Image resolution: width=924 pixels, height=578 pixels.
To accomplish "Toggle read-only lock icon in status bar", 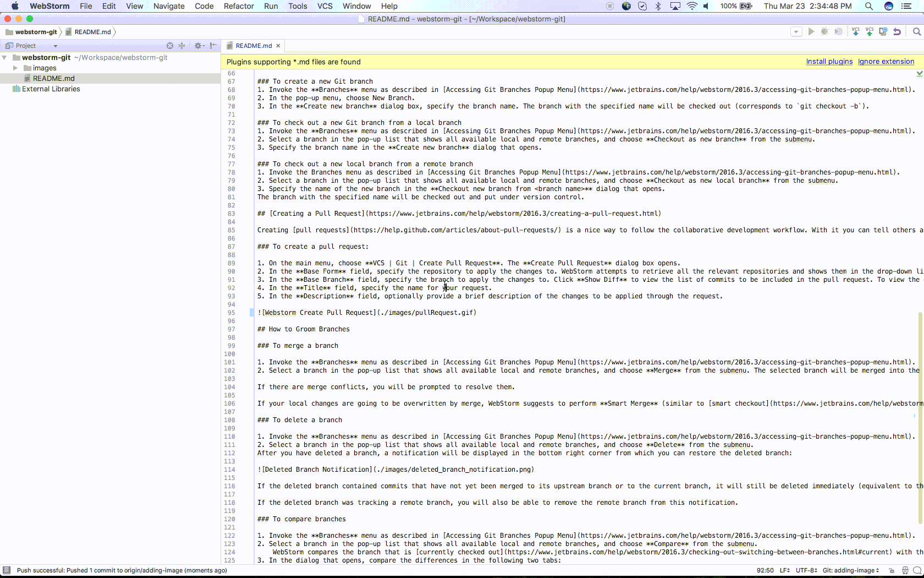I will pyautogui.click(x=892, y=570).
